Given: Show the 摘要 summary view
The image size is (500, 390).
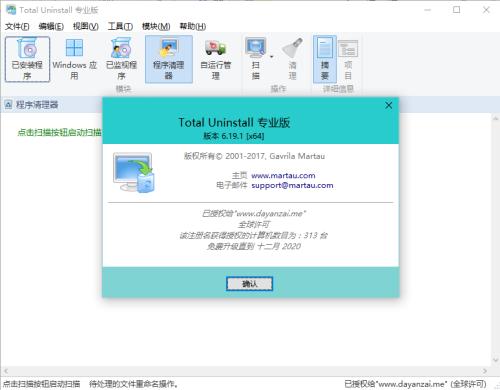Looking at the screenshot, I should tap(325, 59).
